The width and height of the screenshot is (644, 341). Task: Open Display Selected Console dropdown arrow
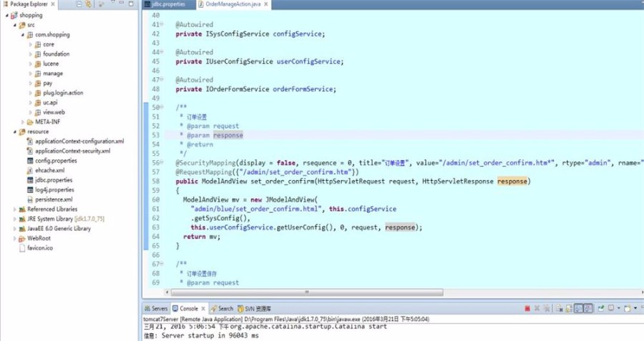(618, 308)
